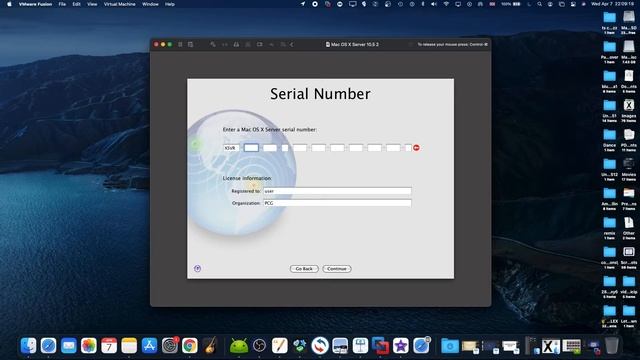Viewport: 640px width, 360px height.
Task: Open the Trash in the Dock
Action: [611, 346]
